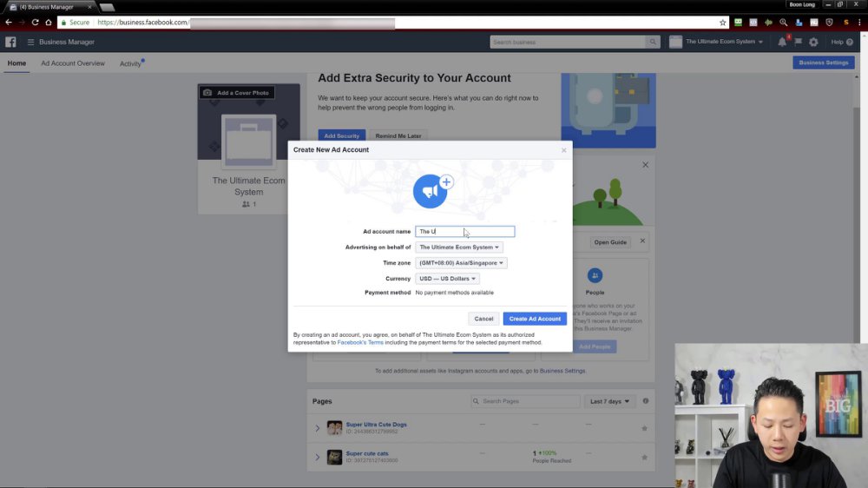Open the Currency USD dropdown
868x488 pixels.
(x=447, y=279)
